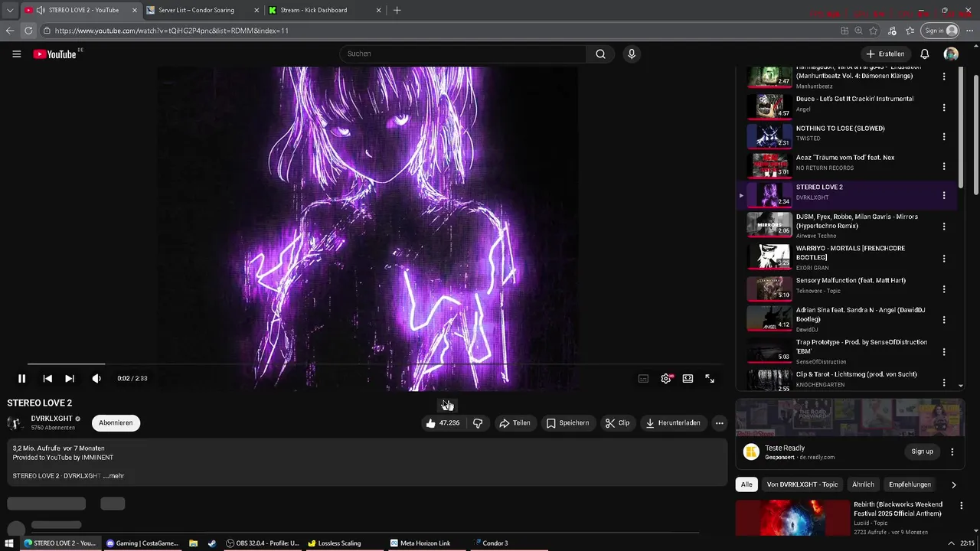Dislike the STEREO LOVE 2 video
The width and height of the screenshot is (980, 551).
tap(478, 422)
